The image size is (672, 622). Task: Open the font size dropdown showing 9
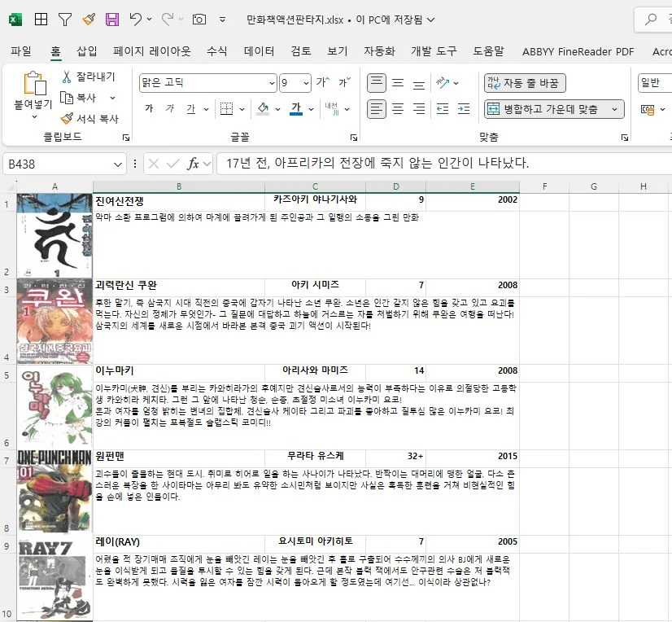pyautogui.click(x=306, y=83)
